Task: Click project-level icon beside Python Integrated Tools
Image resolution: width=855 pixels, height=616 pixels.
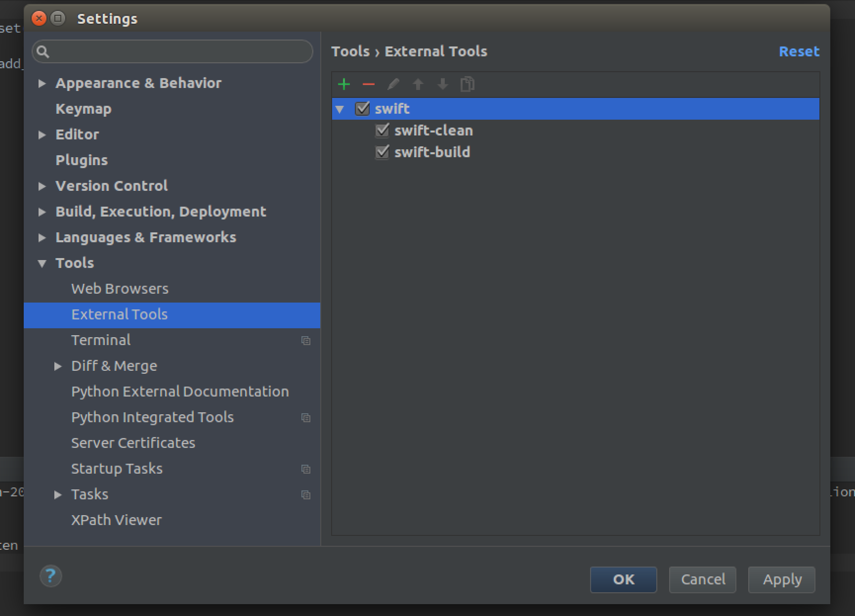Action: coord(306,418)
